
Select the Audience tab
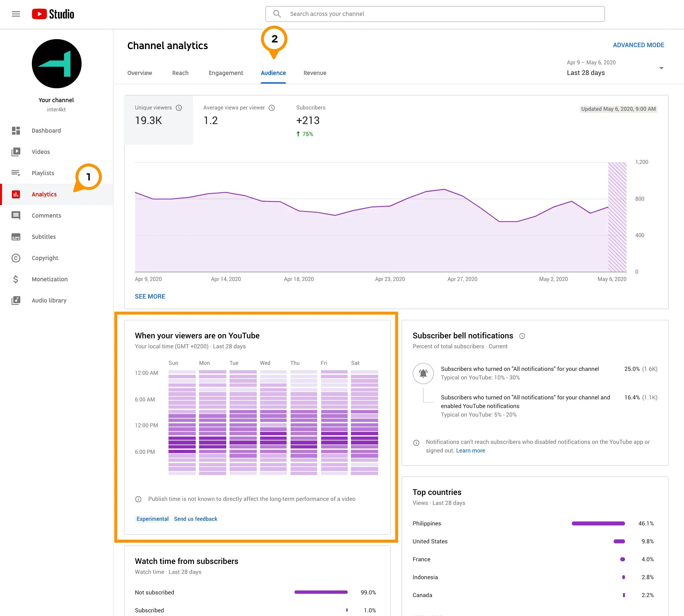coord(274,73)
